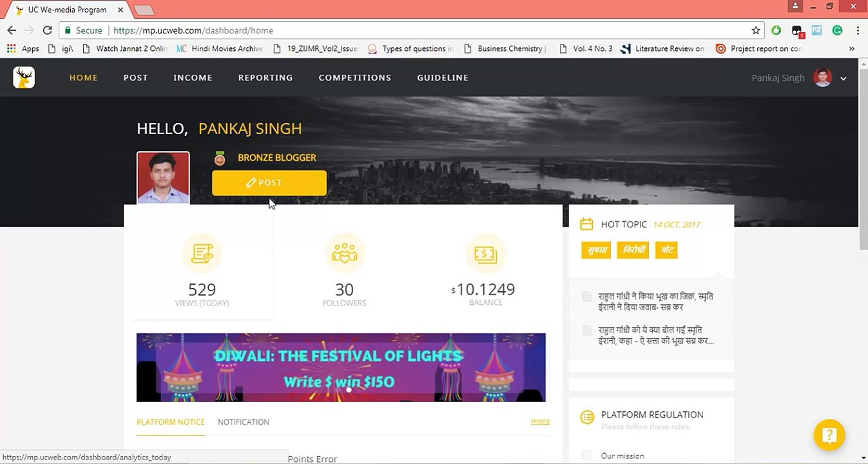Open the 'Our mission' regulation link
The image size is (868, 464).
click(622, 456)
